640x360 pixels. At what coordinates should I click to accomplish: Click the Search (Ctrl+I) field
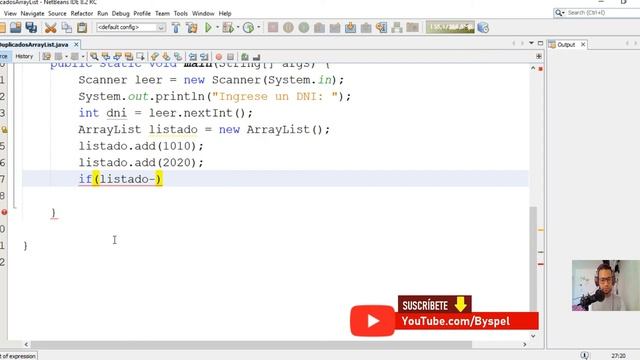coord(598,13)
